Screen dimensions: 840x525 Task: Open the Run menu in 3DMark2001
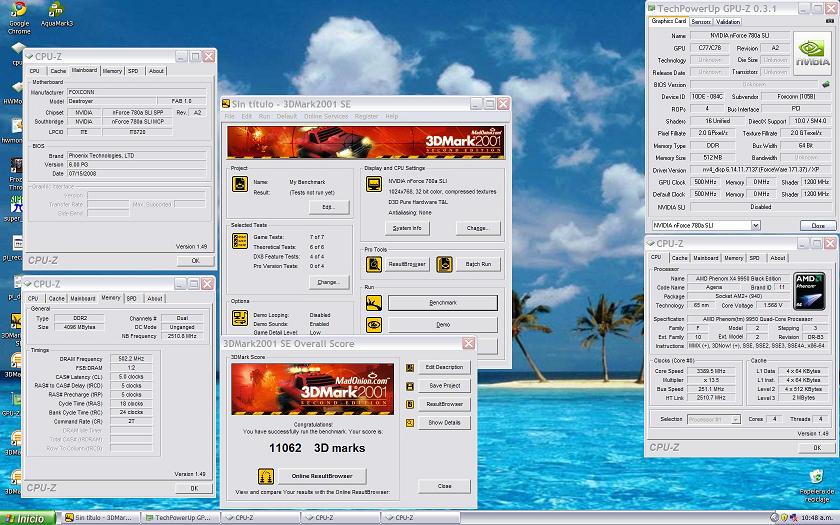point(264,116)
